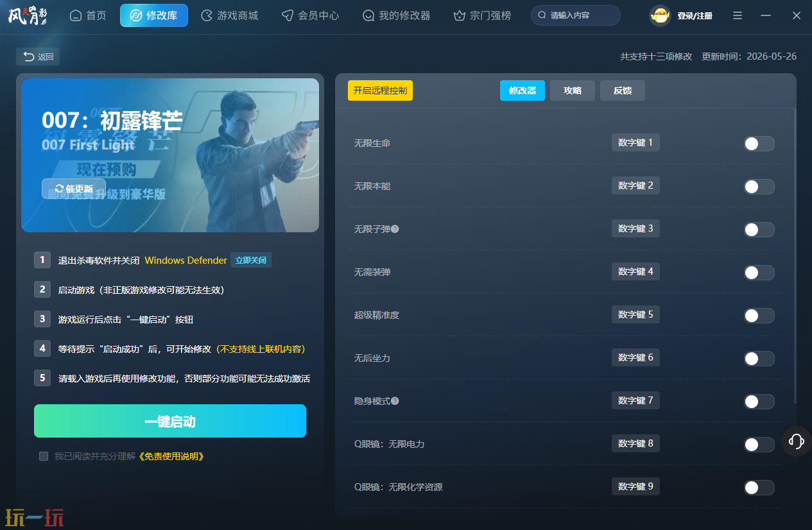Click the 风灵月影 app logo

pyautogui.click(x=28, y=15)
